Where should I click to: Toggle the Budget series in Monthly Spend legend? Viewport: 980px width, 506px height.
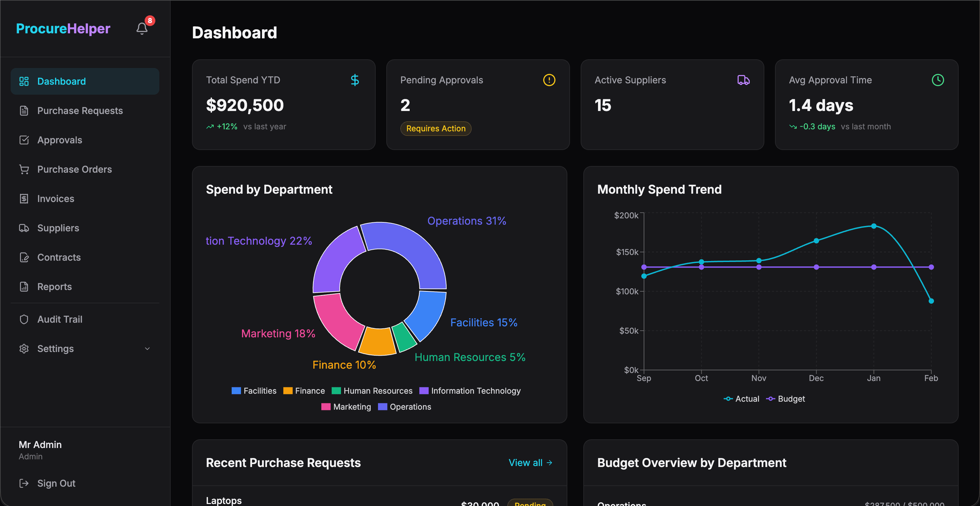785,398
